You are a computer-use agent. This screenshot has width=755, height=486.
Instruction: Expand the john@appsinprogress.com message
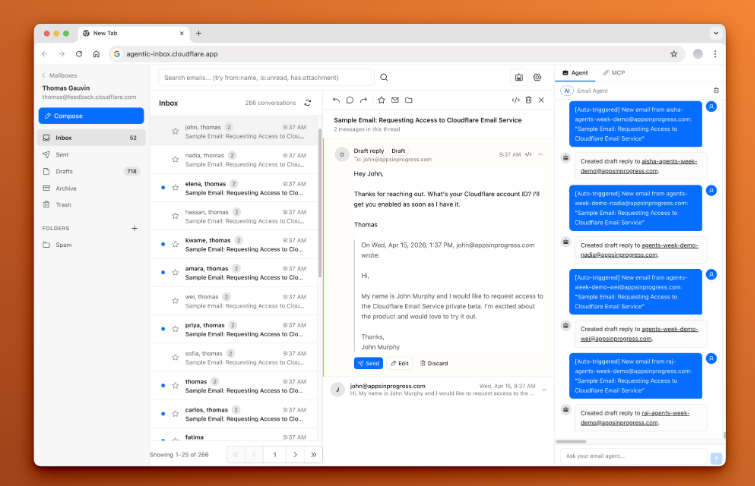pyautogui.click(x=544, y=389)
